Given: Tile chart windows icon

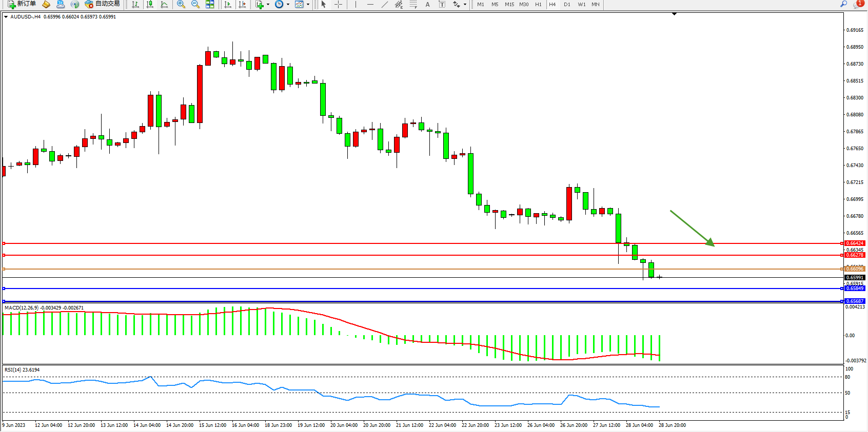Looking at the screenshot, I should tap(210, 4).
